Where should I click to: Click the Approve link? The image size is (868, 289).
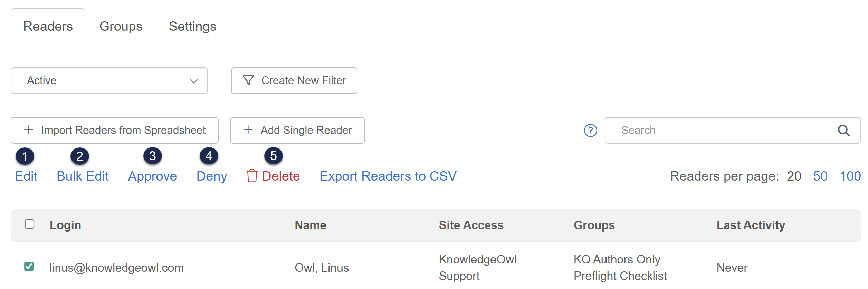[x=152, y=176]
